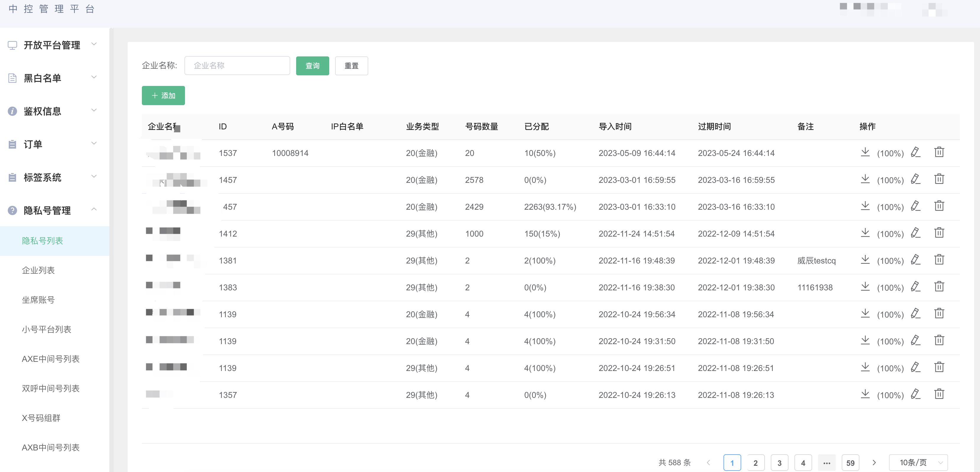This screenshot has height=472, width=980.
Task: Delete the row with ID 1381
Action: [939, 260]
